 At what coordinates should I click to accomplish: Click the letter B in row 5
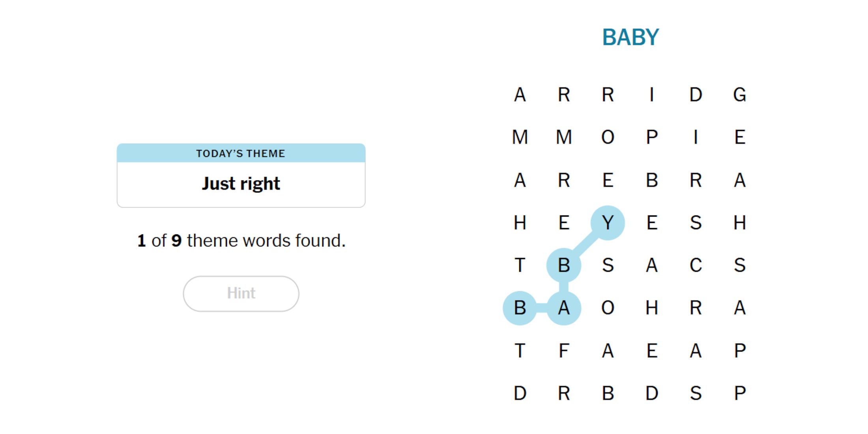click(x=566, y=265)
